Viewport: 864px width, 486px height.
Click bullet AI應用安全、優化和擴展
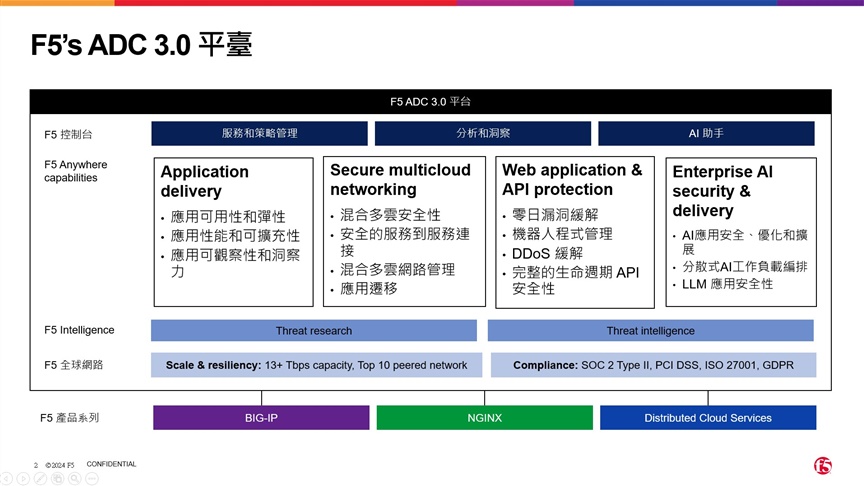pyautogui.click(x=744, y=242)
